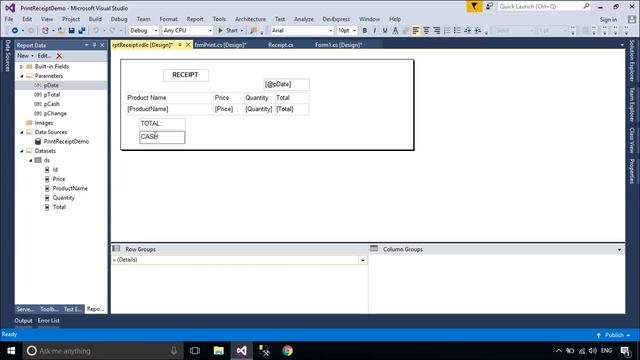This screenshot has width=640, height=360.
Task: Close the rptReceipt.rdlc design tab
Action: [188, 45]
